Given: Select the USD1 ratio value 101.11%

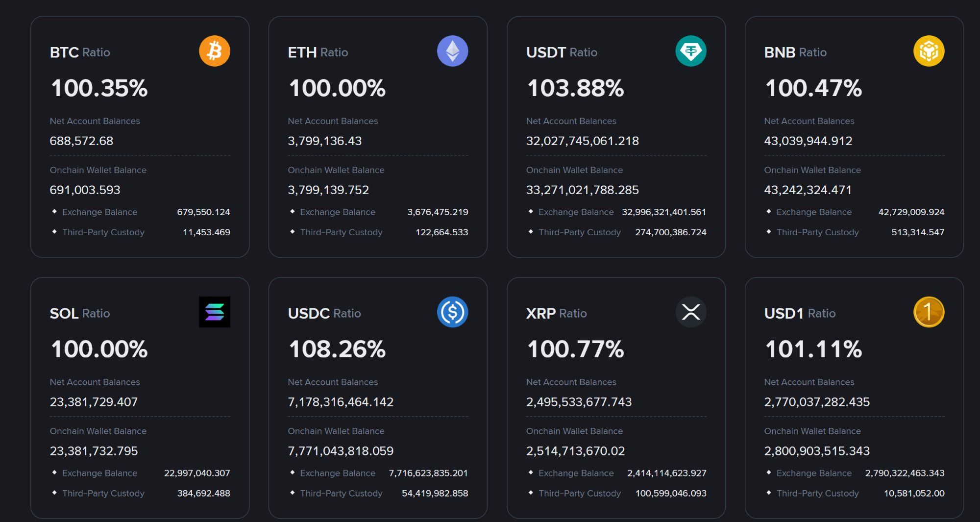Looking at the screenshot, I should [x=813, y=349].
